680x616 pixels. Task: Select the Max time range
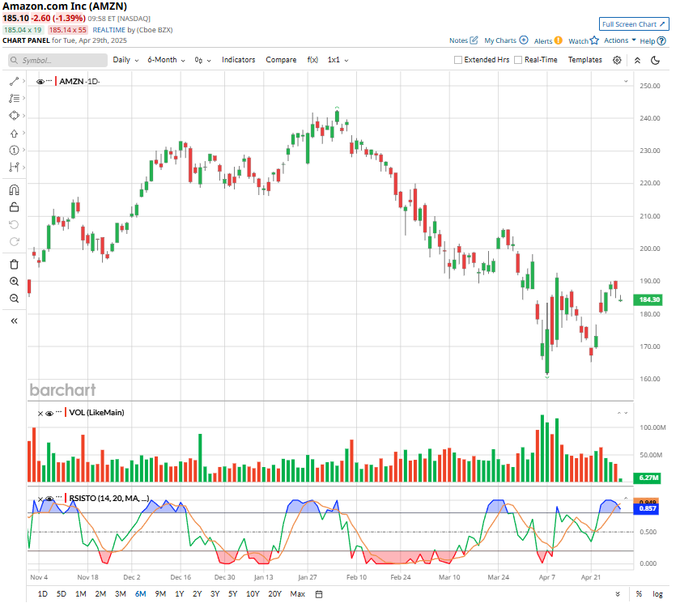pyautogui.click(x=298, y=594)
